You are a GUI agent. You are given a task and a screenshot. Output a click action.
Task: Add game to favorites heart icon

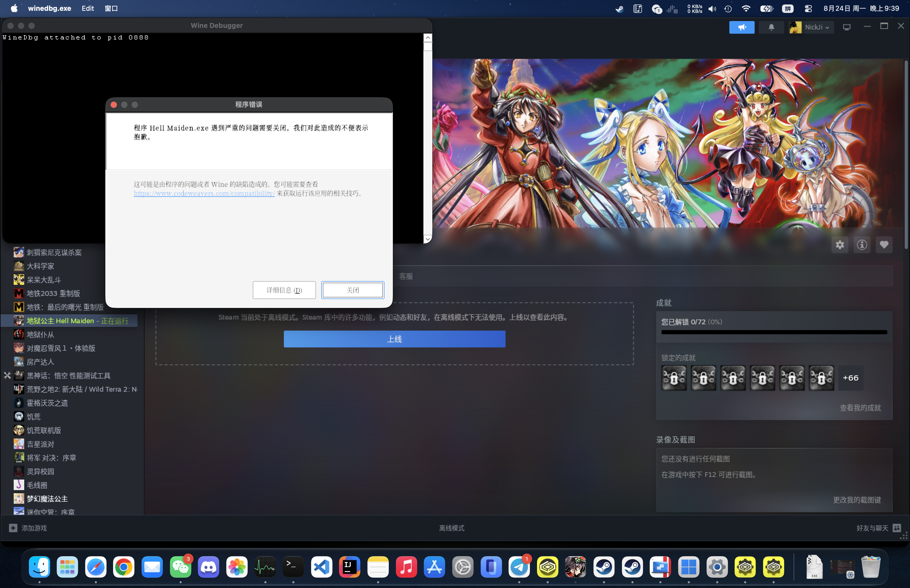pyautogui.click(x=884, y=245)
